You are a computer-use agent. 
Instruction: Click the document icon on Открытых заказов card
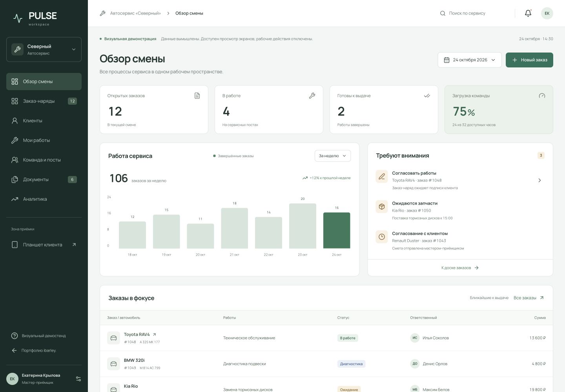point(197,96)
